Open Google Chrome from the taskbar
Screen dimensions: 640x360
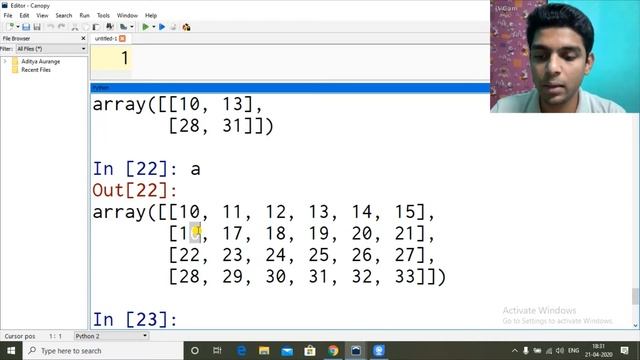click(x=333, y=351)
